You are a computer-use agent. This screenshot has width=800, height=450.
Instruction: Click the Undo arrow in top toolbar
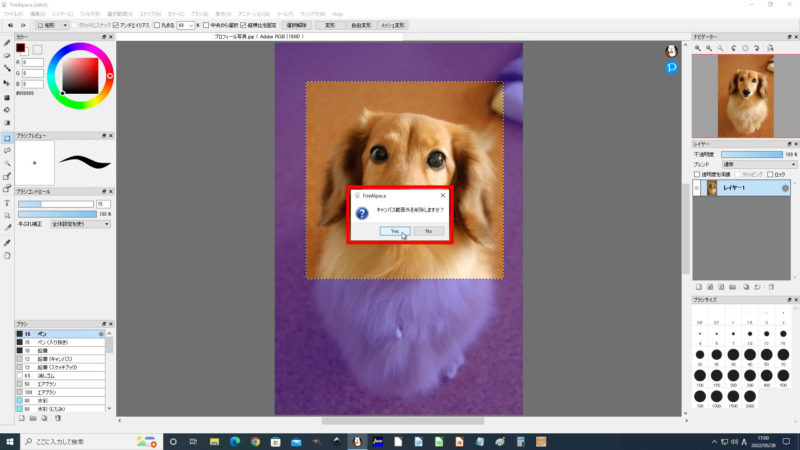(x=10, y=25)
